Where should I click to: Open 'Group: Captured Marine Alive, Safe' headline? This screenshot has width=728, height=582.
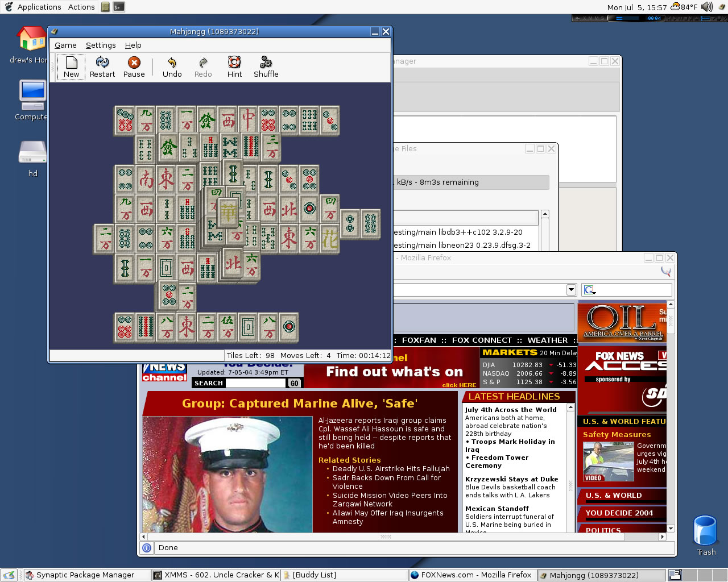pos(300,404)
